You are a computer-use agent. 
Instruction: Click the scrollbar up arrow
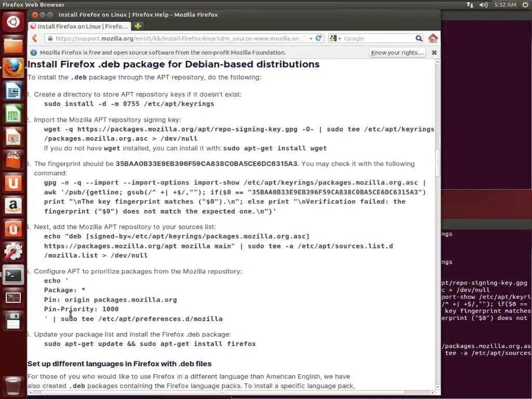(x=437, y=62)
